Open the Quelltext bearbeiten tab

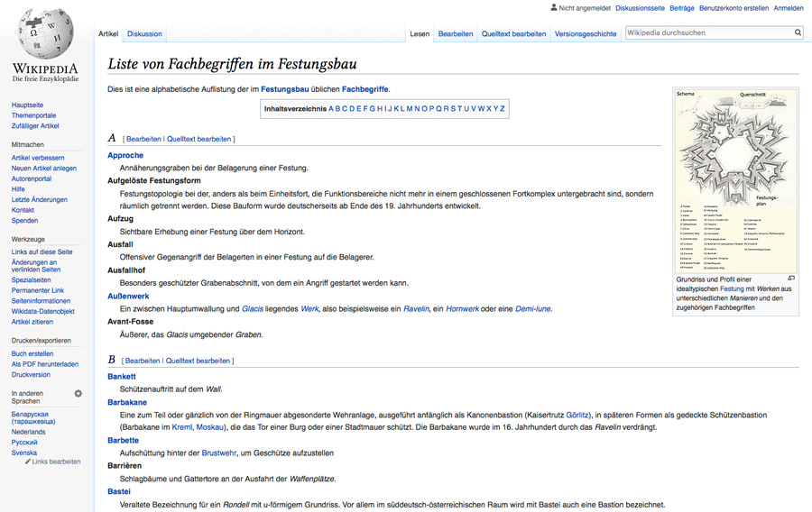(x=513, y=33)
